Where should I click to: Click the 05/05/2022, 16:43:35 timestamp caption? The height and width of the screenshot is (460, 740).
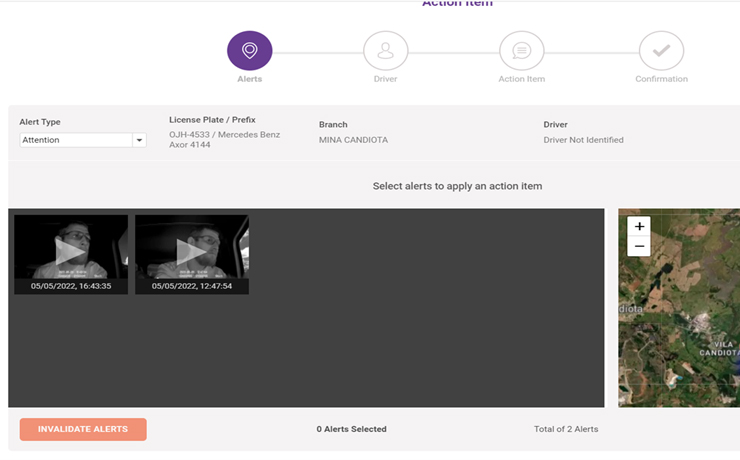tap(71, 286)
